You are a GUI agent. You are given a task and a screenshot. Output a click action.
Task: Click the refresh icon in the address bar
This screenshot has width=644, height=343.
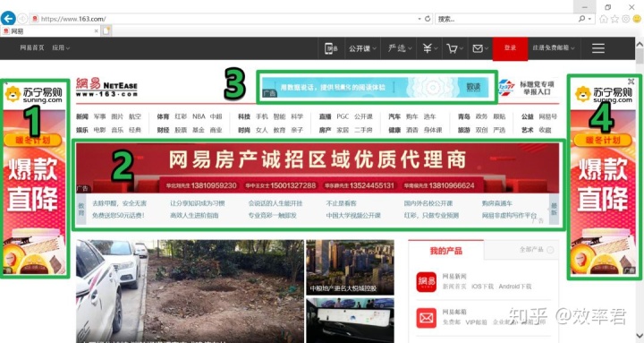click(428, 19)
